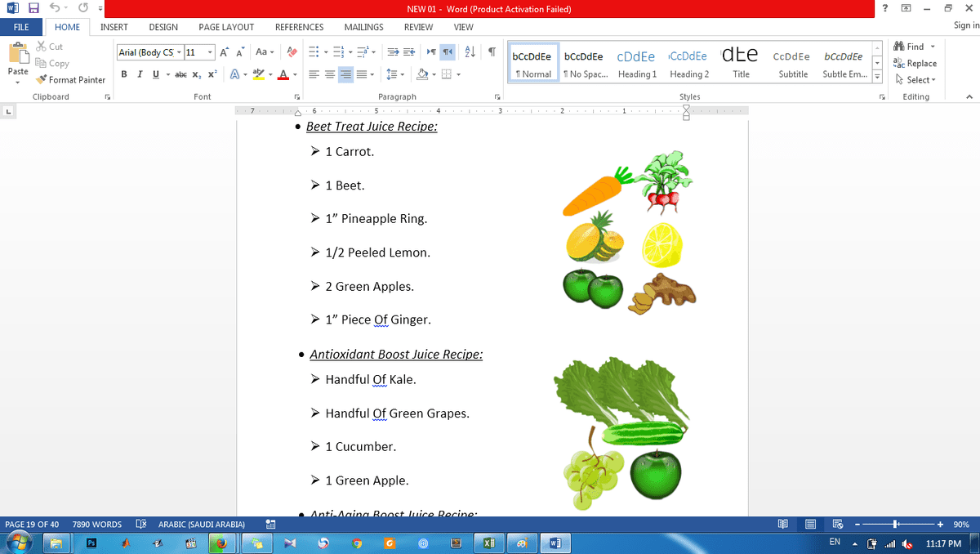This screenshot has width=980, height=554.
Task: Open Word Help question mark
Action: point(884,8)
